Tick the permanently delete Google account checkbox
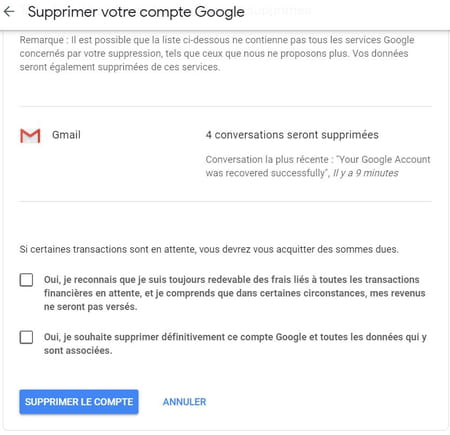 [26, 337]
